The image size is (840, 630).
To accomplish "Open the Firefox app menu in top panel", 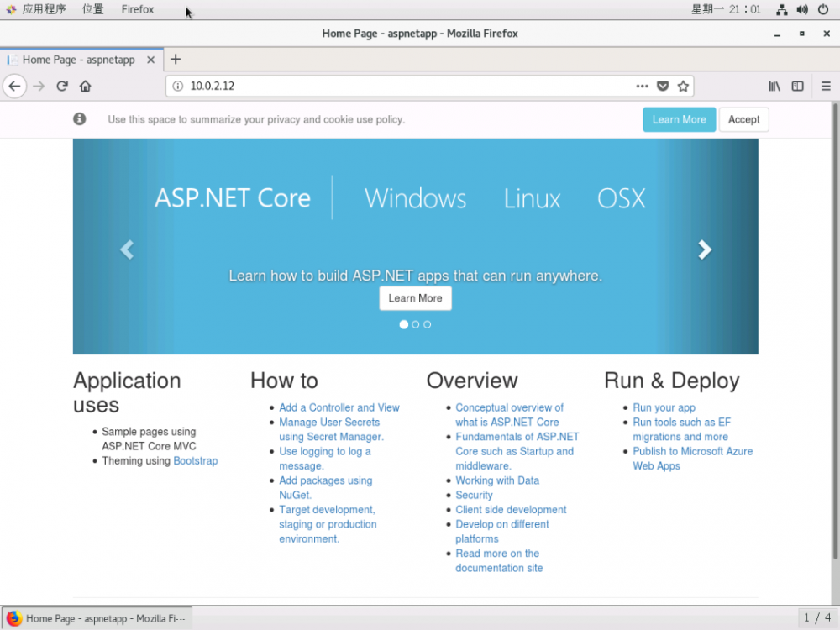I will 138,9.
